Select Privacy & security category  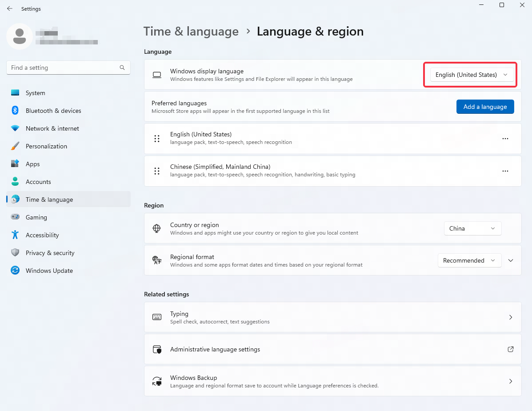(x=50, y=253)
